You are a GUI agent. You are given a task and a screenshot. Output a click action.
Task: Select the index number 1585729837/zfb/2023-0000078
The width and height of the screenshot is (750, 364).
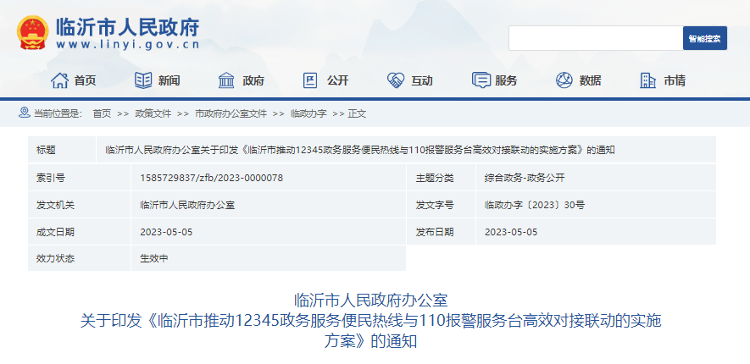[x=211, y=178]
